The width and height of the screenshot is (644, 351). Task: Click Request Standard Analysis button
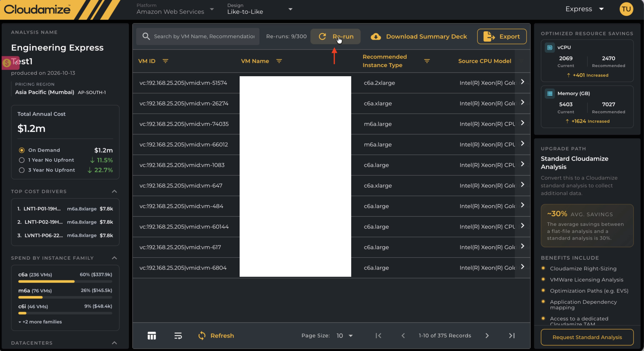point(587,337)
